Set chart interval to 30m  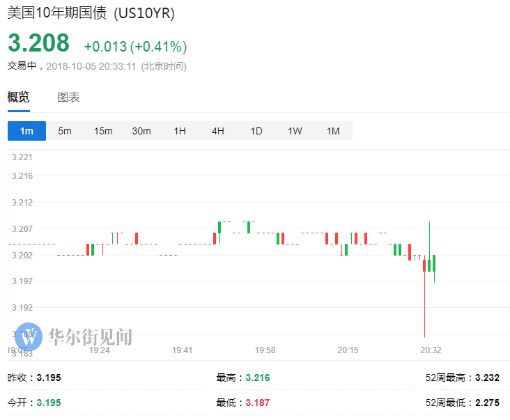click(141, 131)
